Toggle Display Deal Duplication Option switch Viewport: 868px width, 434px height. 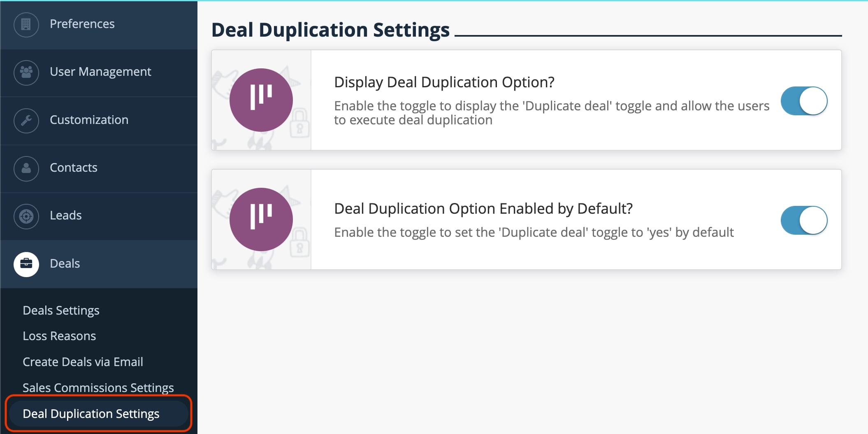804,101
